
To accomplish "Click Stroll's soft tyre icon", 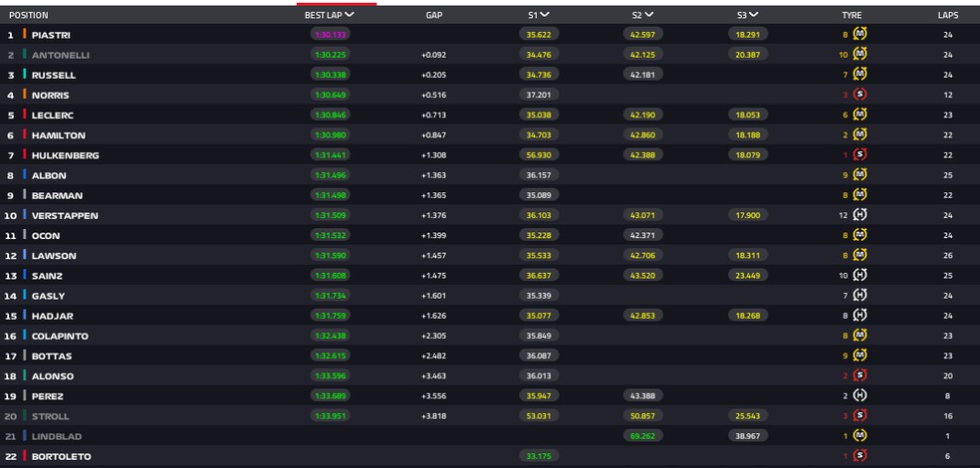I will click(x=860, y=415).
